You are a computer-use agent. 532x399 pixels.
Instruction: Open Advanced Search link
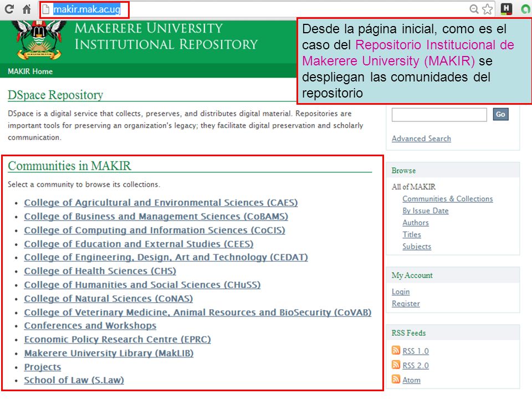click(421, 139)
